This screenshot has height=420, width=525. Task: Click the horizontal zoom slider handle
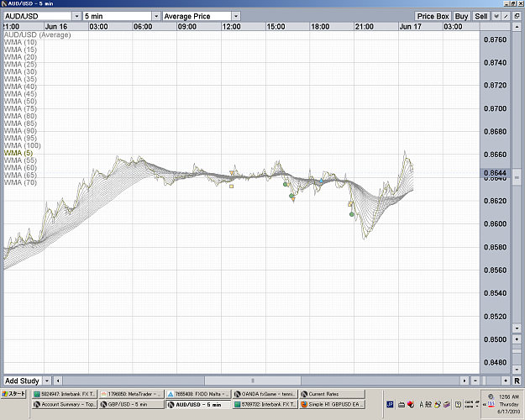486,381
